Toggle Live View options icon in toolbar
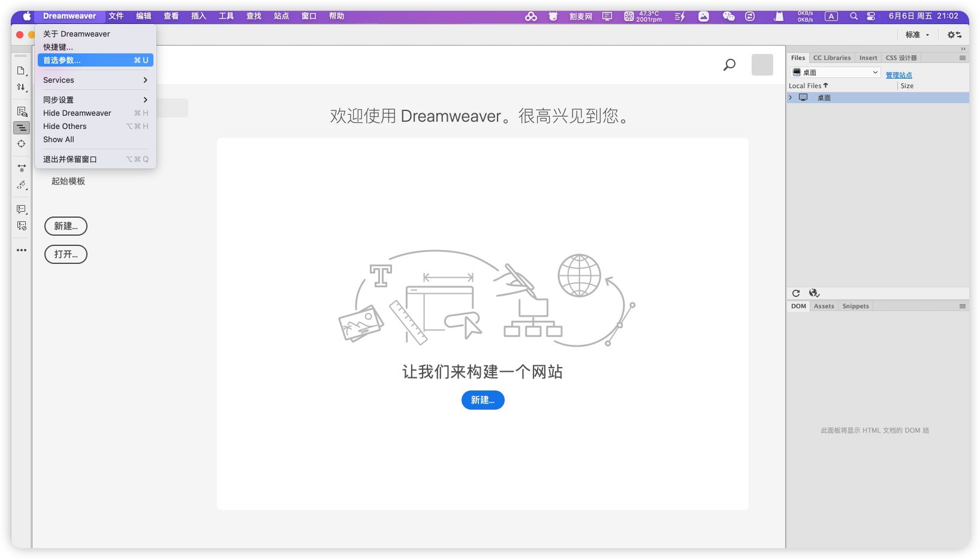Image resolution: width=980 pixels, height=559 pixels. point(22,112)
